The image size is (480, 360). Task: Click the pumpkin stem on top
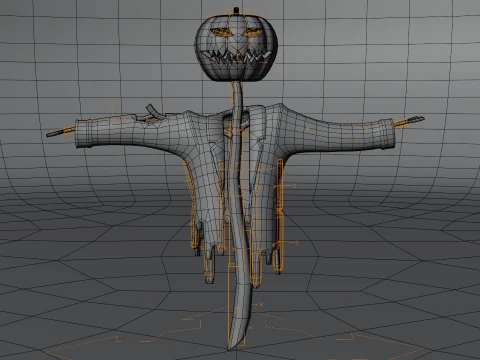(x=236, y=10)
